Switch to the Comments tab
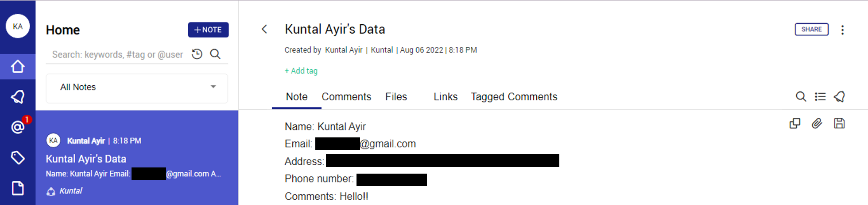The image size is (868, 205). pyautogui.click(x=346, y=97)
